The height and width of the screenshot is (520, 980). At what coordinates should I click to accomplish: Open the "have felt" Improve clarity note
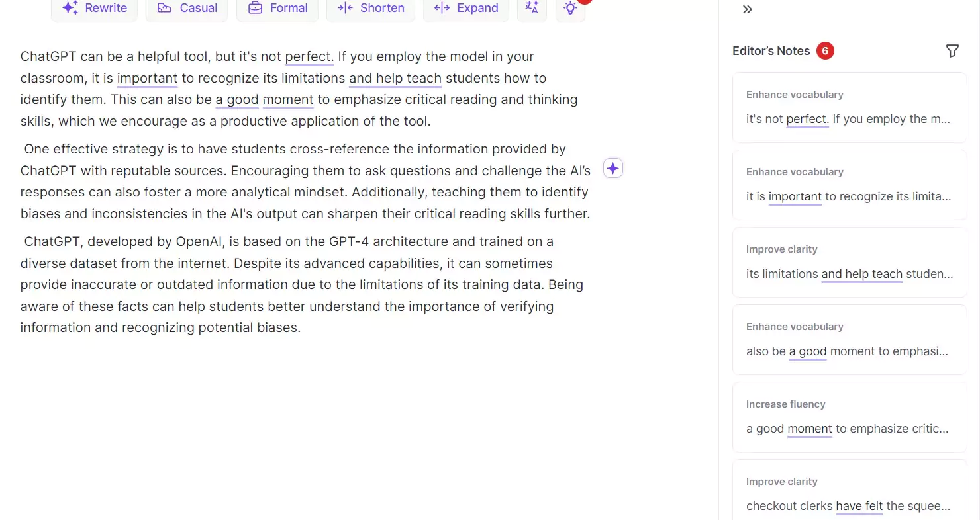tap(850, 490)
